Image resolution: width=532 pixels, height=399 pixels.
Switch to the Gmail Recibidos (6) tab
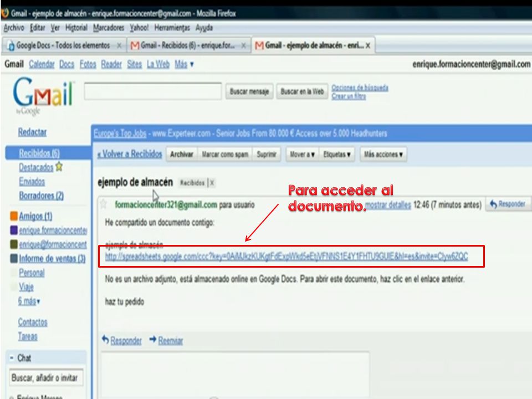[x=188, y=45]
